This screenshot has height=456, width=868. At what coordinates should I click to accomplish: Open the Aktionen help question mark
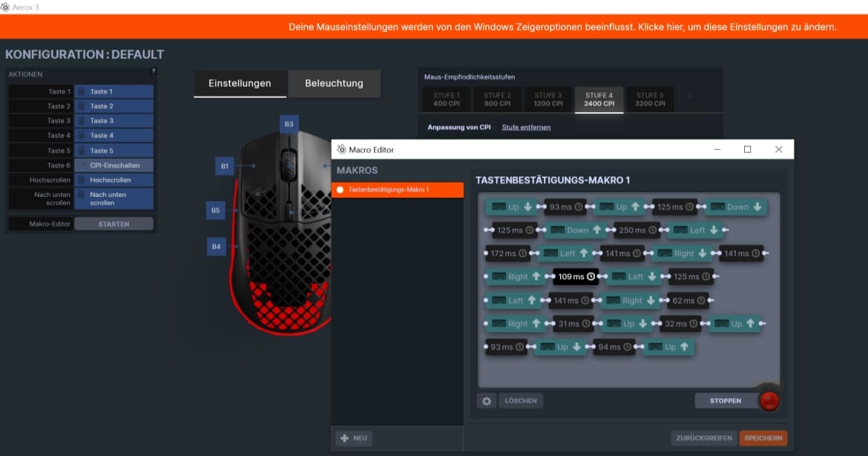pyautogui.click(x=153, y=71)
